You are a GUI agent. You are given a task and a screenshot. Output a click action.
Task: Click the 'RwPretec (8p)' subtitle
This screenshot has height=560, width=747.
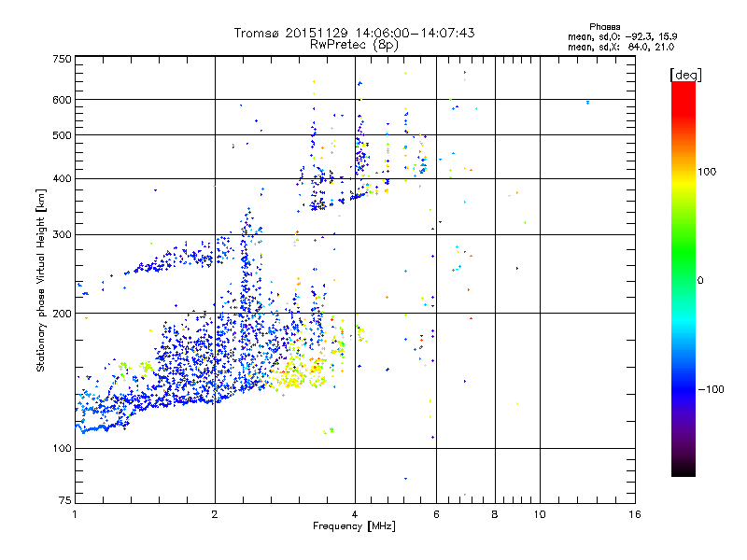354,45
